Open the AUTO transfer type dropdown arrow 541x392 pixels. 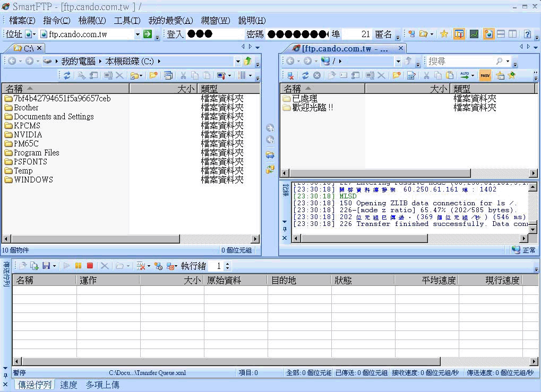(x=473, y=75)
